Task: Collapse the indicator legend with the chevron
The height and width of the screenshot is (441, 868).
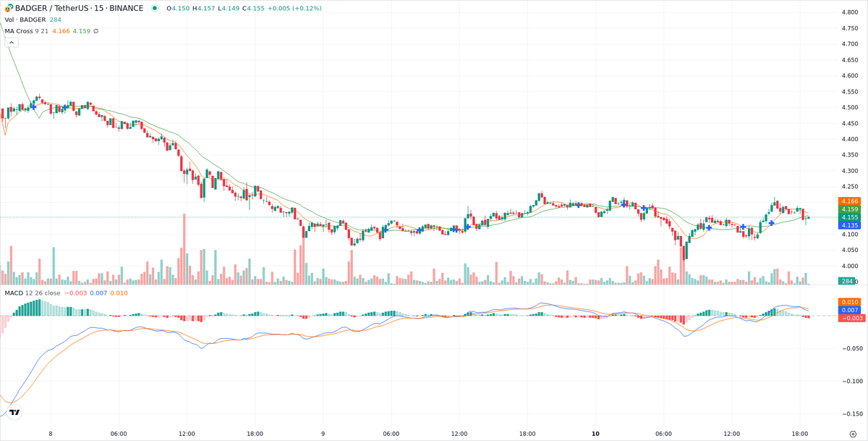Action: [x=11, y=43]
